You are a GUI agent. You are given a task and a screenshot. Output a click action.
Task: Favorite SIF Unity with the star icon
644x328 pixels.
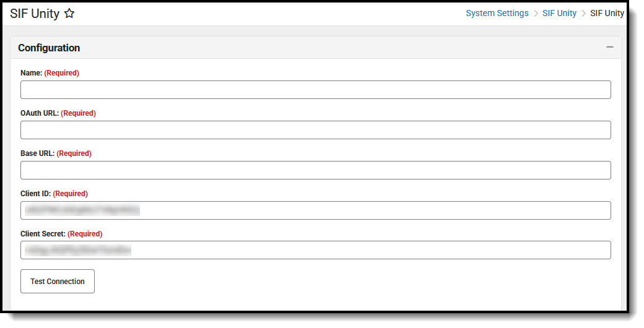[x=69, y=14]
